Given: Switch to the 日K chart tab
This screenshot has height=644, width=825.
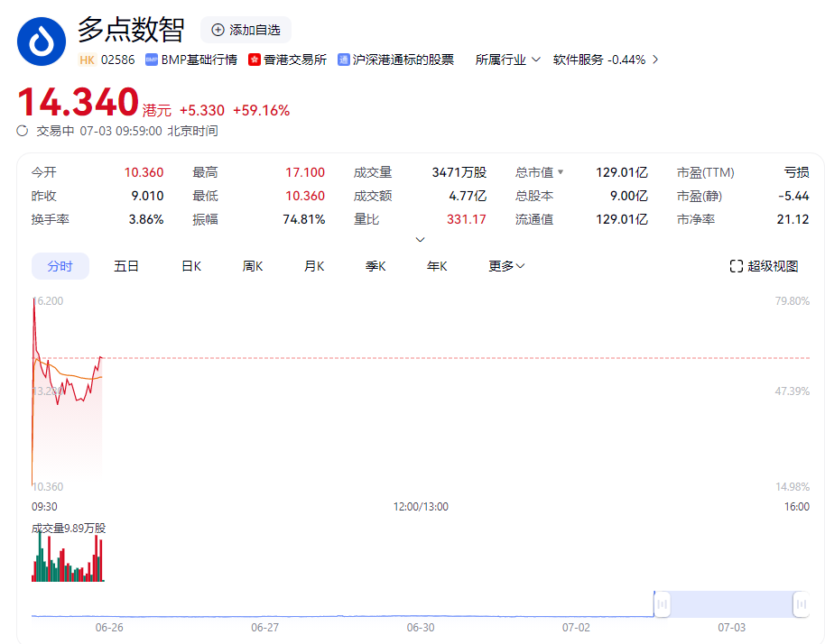Looking at the screenshot, I should 191,266.
